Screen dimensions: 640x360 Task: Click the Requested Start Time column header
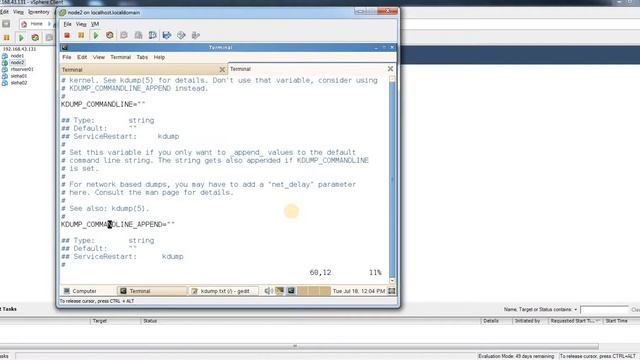coord(575,321)
